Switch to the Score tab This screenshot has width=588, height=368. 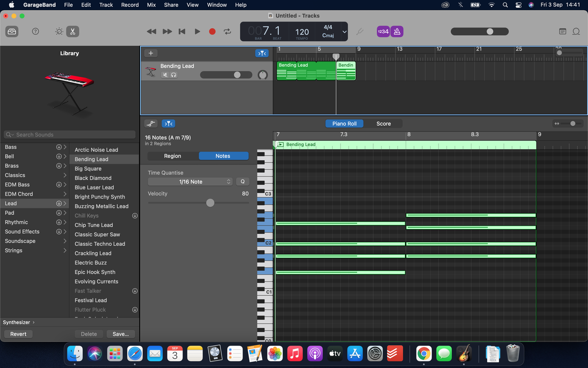coord(384,123)
